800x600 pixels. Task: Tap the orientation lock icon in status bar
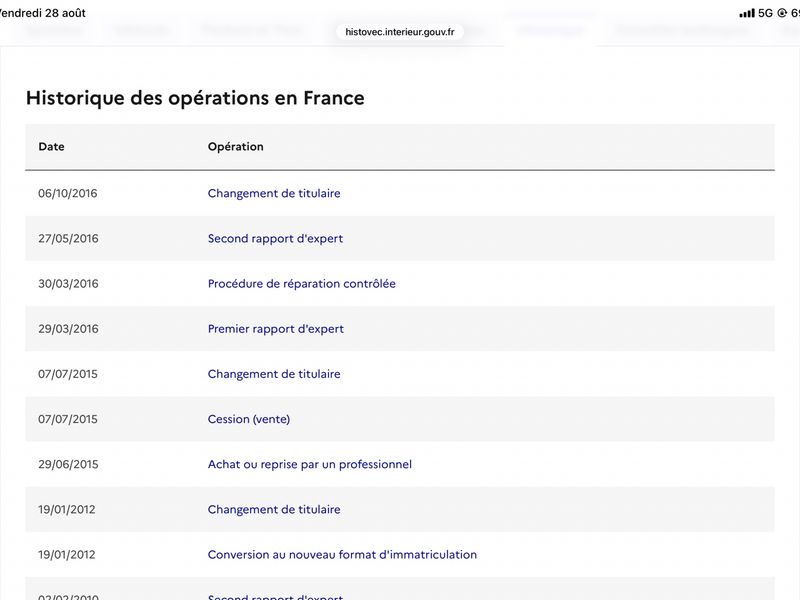[782, 13]
